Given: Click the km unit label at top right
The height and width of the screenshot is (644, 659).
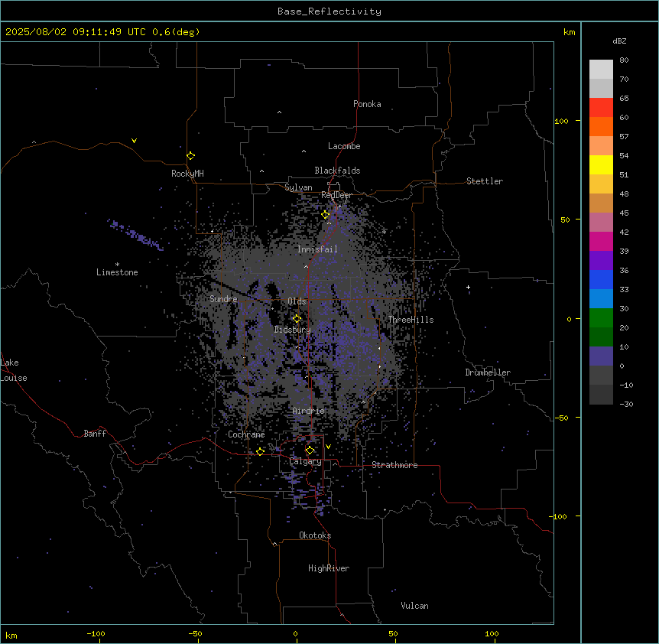Looking at the screenshot, I should pyautogui.click(x=569, y=32).
